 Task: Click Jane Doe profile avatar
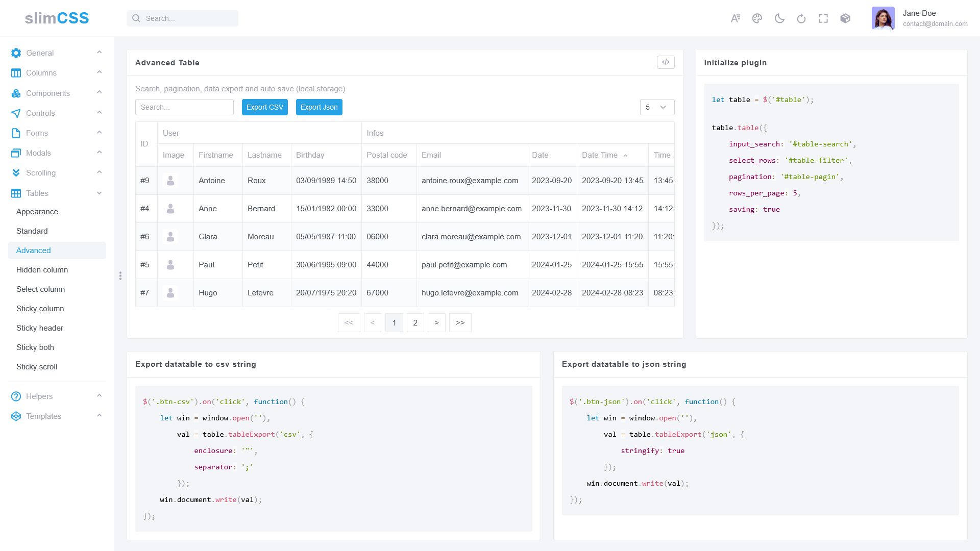tap(883, 18)
